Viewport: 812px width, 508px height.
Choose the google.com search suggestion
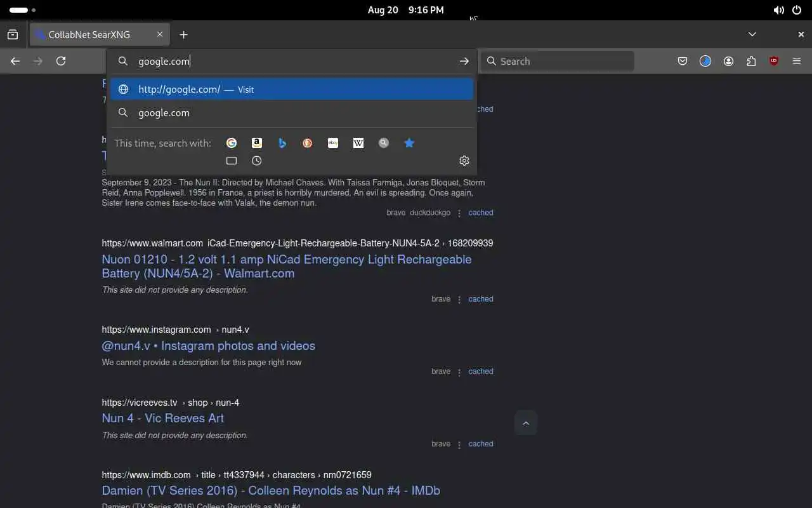pyautogui.click(x=292, y=112)
